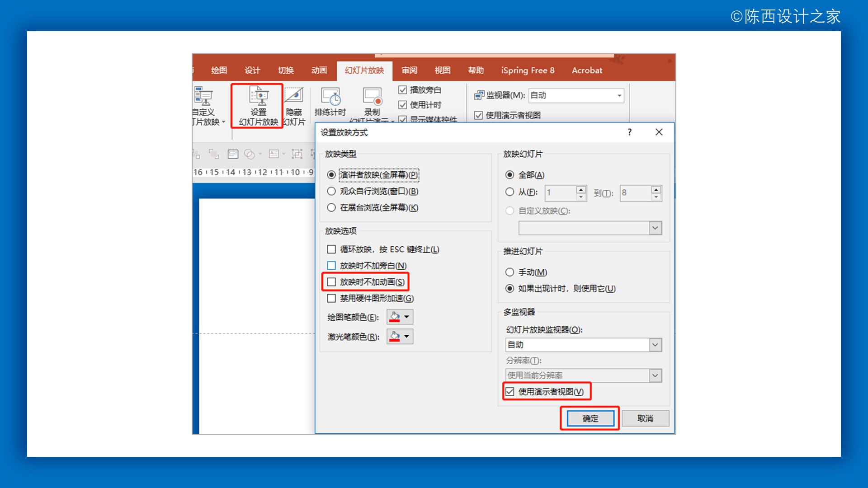
Task: Toggle 播放旁白 checkbox in ribbon
Action: point(402,90)
